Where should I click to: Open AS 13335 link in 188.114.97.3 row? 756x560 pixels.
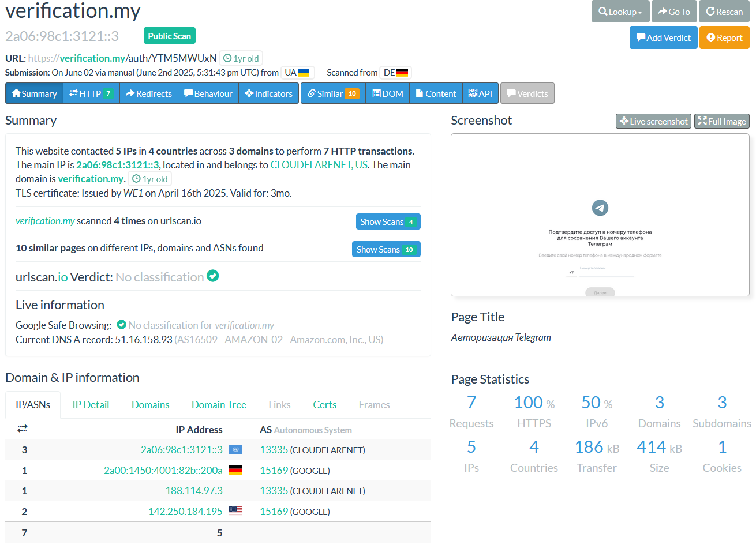click(274, 491)
